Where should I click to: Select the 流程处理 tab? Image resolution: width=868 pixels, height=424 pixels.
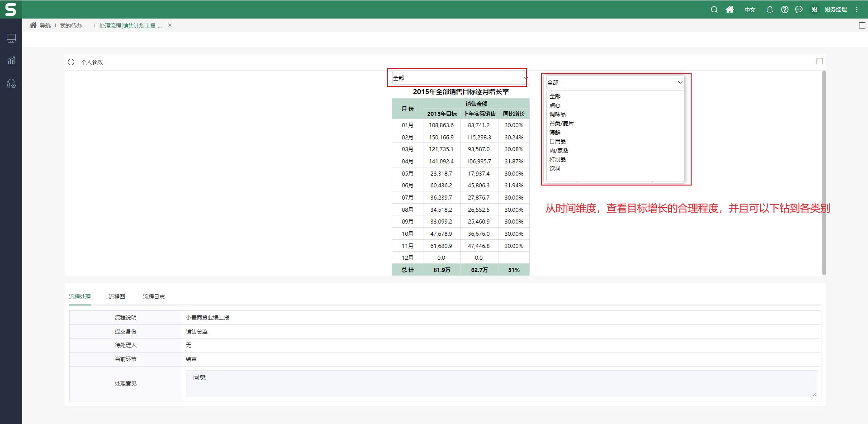coord(80,297)
